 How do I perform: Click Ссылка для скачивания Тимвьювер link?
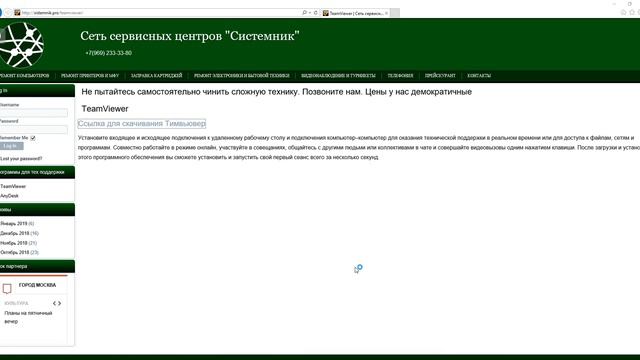[142, 123]
